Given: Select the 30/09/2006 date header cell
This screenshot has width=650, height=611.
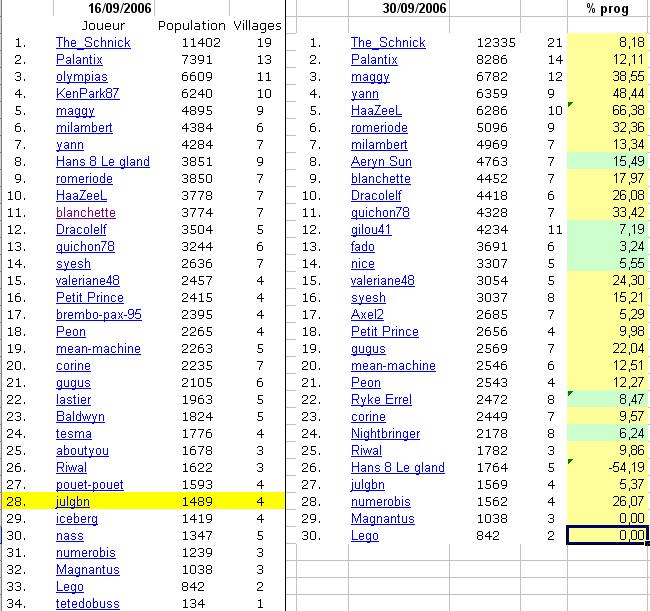Looking at the screenshot, I should [415, 8].
